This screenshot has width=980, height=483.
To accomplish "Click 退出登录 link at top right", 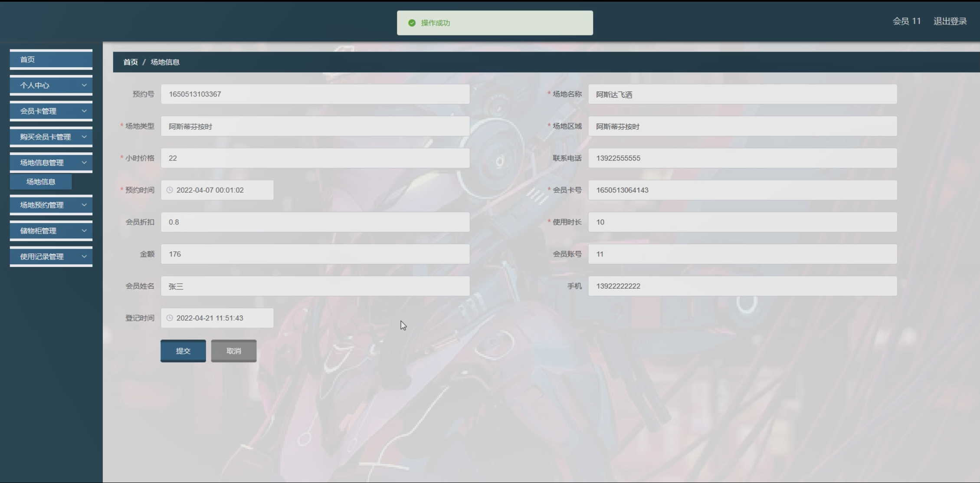I will 950,21.
